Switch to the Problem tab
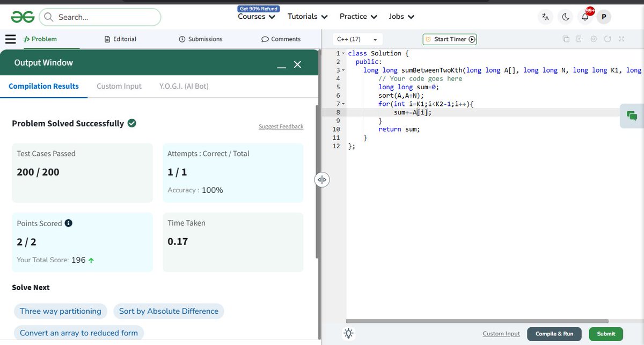This screenshot has height=345, width=644. click(40, 39)
